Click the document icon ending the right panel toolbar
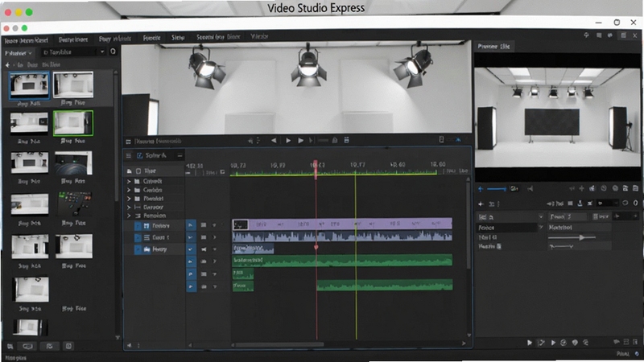 [635, 188]
